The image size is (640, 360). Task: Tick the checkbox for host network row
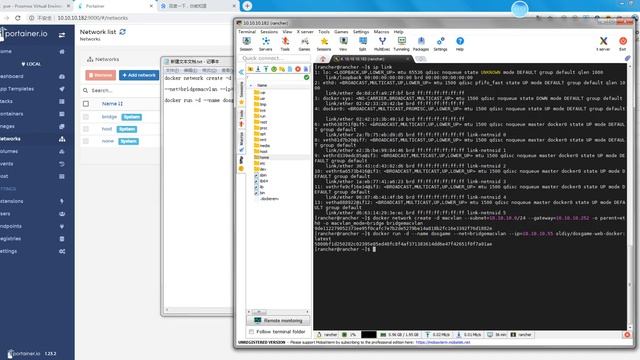coord(86,129)
